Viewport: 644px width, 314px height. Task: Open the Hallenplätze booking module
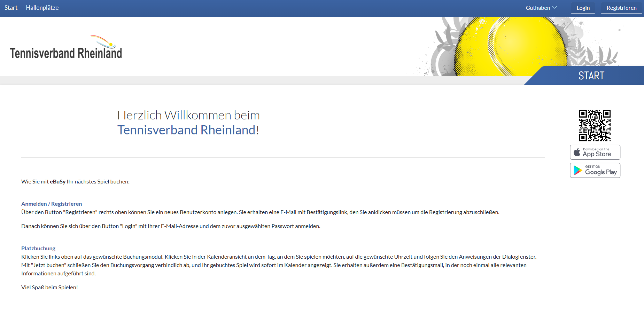(x=42, y=8)
